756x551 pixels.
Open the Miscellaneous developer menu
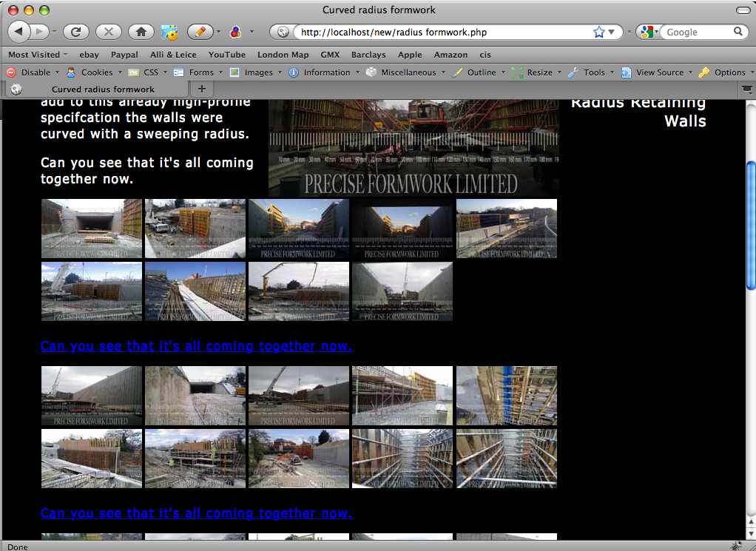pyautogui.click(x=405, y=72)
